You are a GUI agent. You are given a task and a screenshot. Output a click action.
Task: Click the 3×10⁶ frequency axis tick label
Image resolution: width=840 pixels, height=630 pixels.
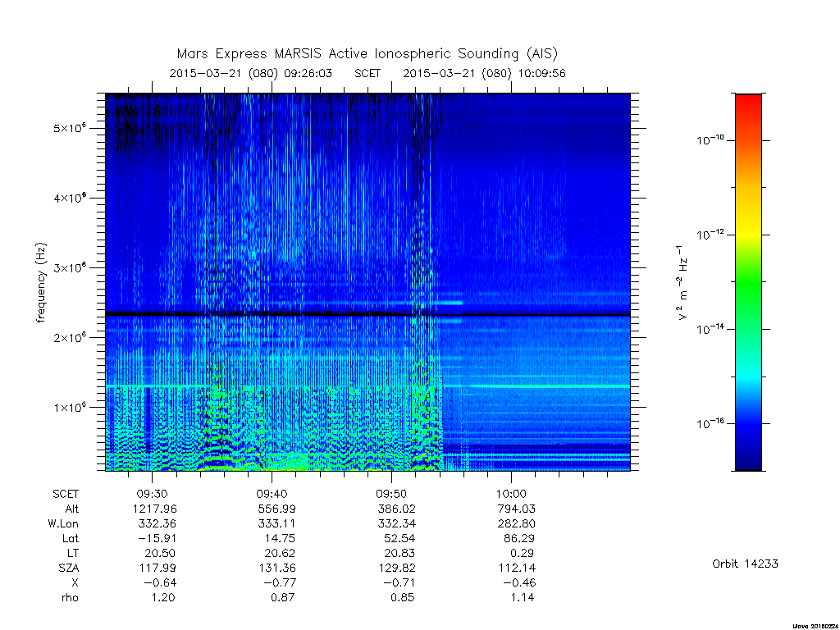(x=70, y=267)
